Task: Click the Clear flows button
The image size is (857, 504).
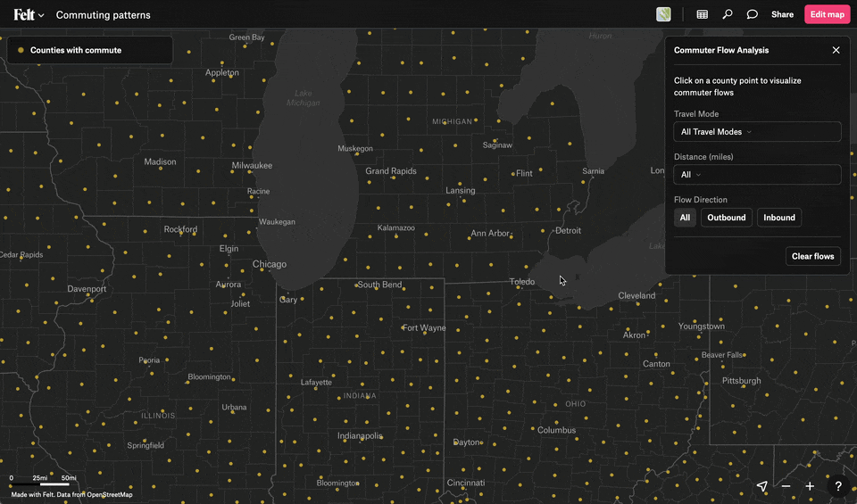Action: pyautogui.click(x=812, y=256)
